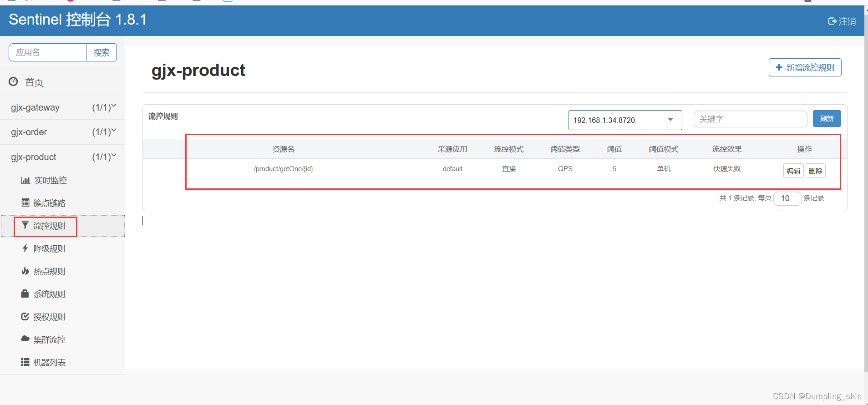This screenshot has height=405, width=868.
Task: Open the 系统规则 menu item
Action: pyautogui.click(x=62, y=294)
